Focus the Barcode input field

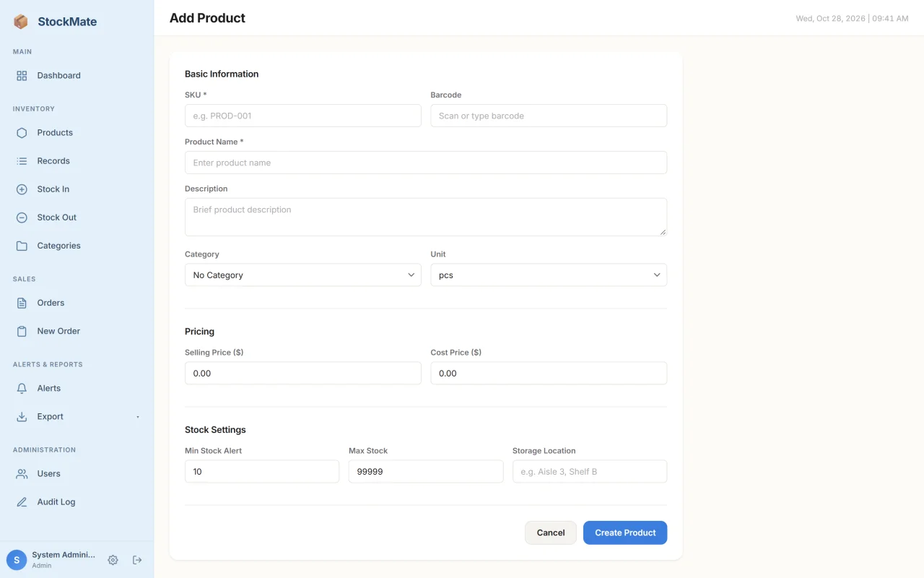click(x=549, y=116)
